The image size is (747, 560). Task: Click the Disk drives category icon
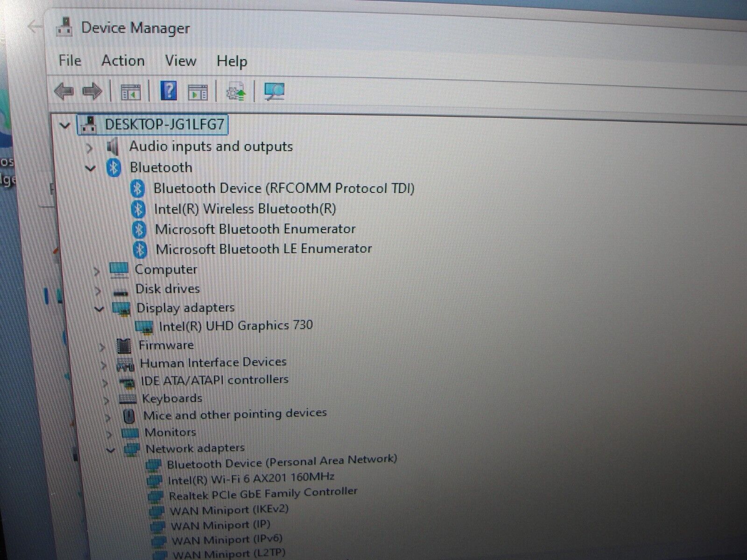121,293
